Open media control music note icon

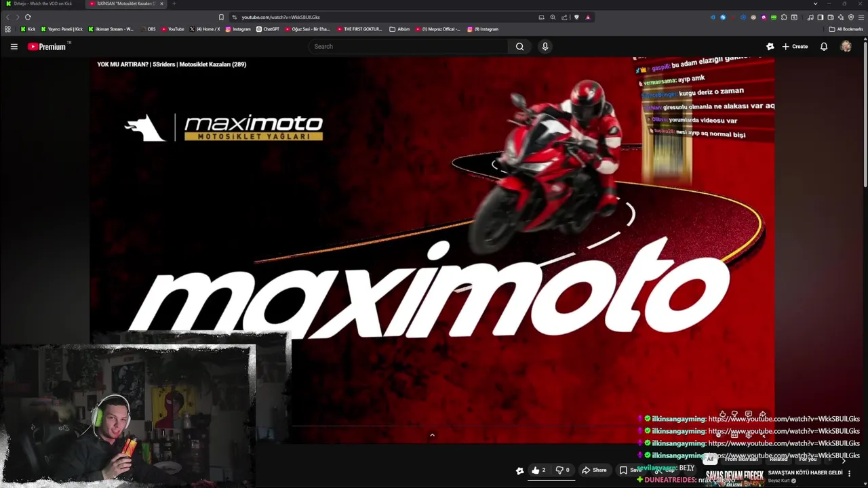pos(810,17)
